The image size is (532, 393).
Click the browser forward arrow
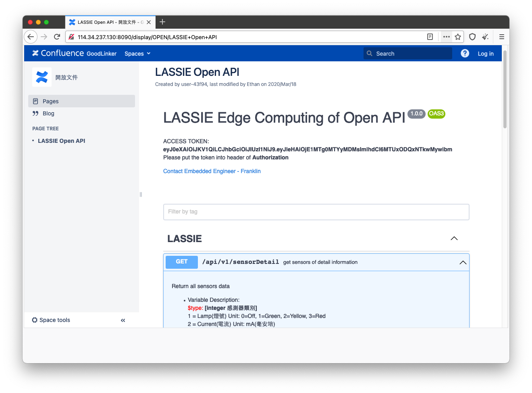click(44, 37)
